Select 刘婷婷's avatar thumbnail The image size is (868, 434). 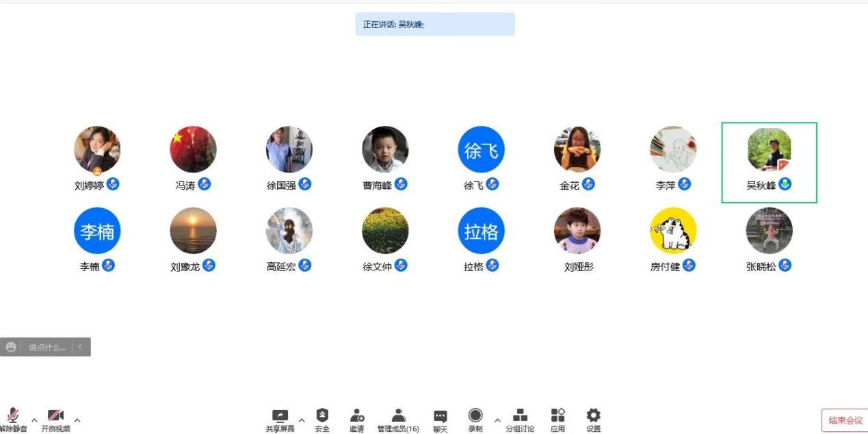pyautogui.click(x=97, y=149)
